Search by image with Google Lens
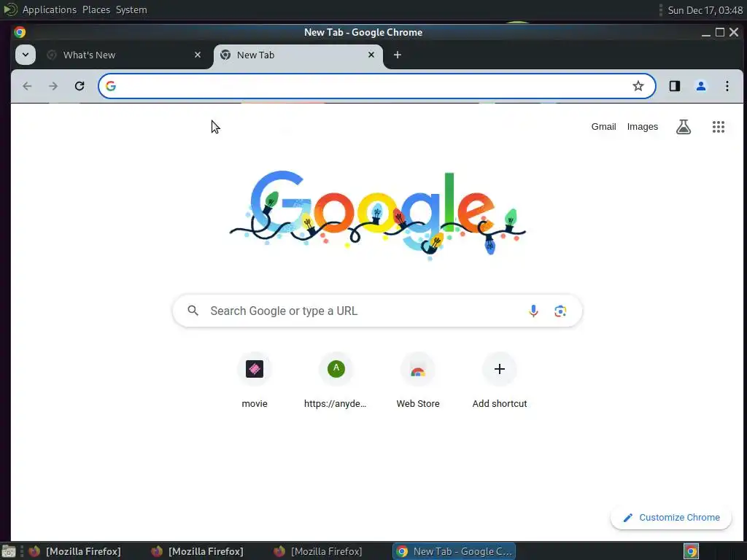The width and height of the screenshot is (747, 560). (x=560, y=311)
